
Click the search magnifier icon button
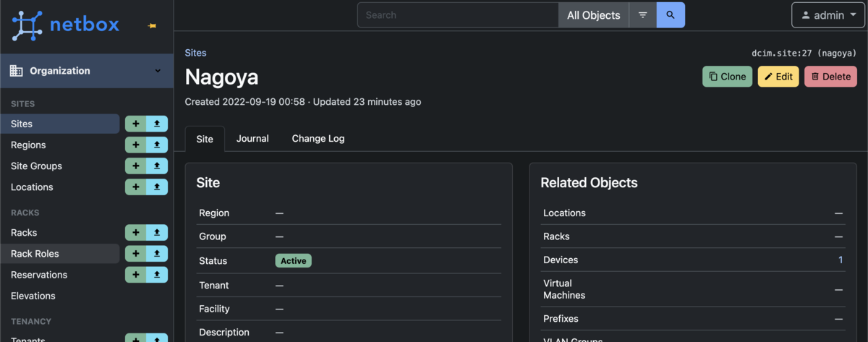point(671,15)
